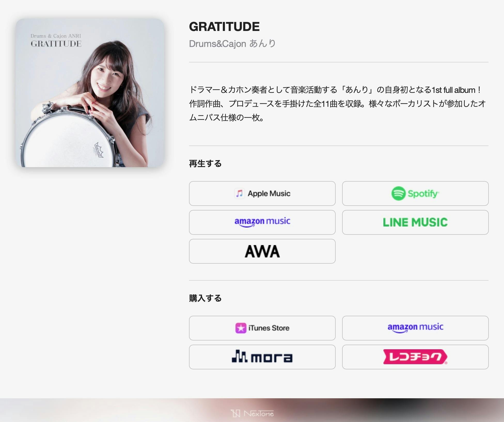
Task: Buy from the レコチョク store
Action: point(415,357)
